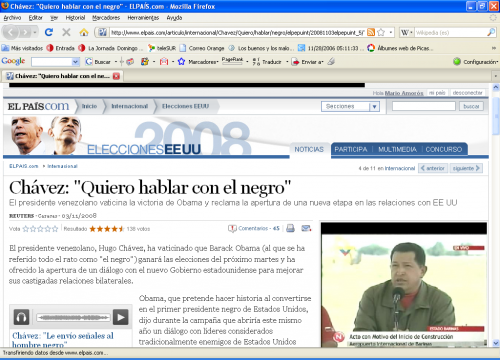500x360 pixels.
Task: Click the audio waveform progress bar
Action: [73, 317]
